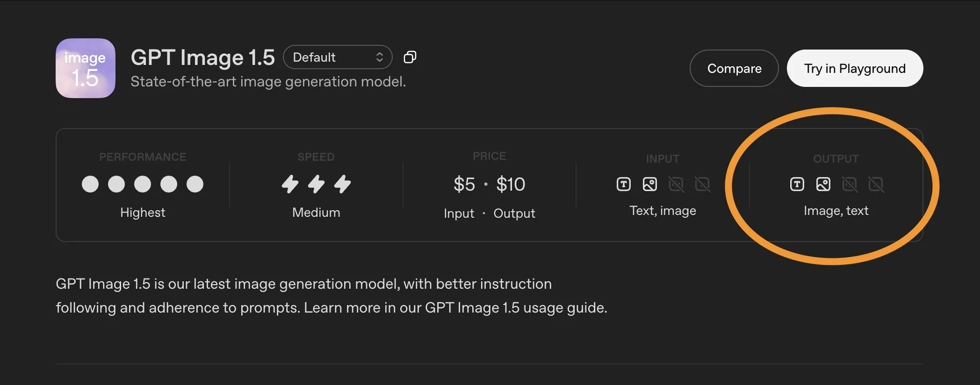Click the $5 input price
This screenshot has height=385, width=980.
tap(464, 184)
